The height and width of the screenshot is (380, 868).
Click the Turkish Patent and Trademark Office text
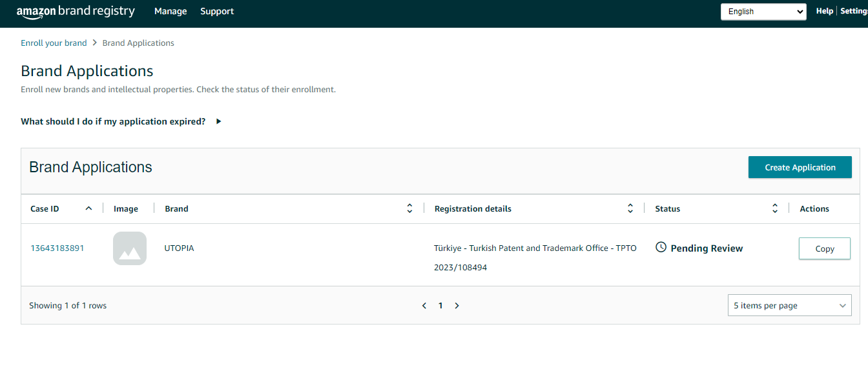[535, 248]
